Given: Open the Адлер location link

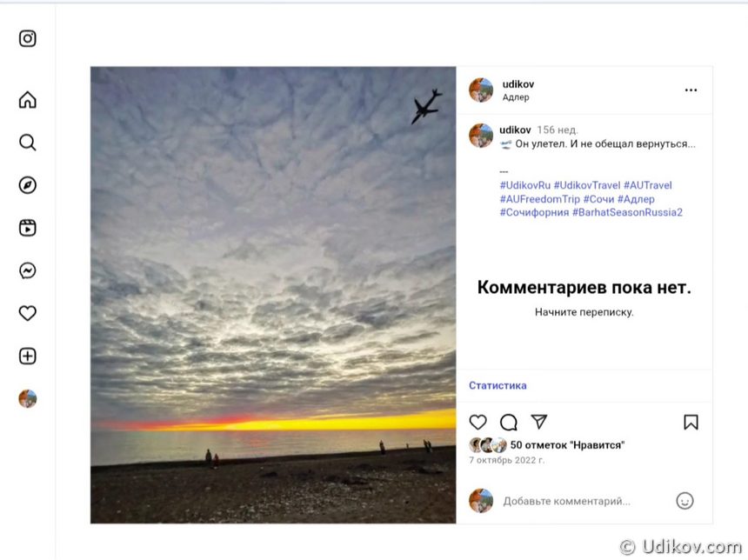Looking at the screenshot, I should pyautogui.click(x=516, y=97).
